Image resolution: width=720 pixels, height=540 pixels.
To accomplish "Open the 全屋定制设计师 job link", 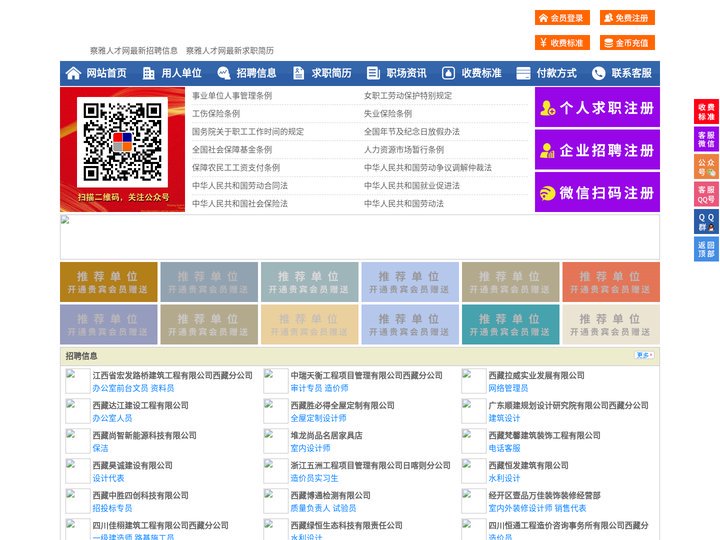I will pyautogui.click(x=318, y=418).
